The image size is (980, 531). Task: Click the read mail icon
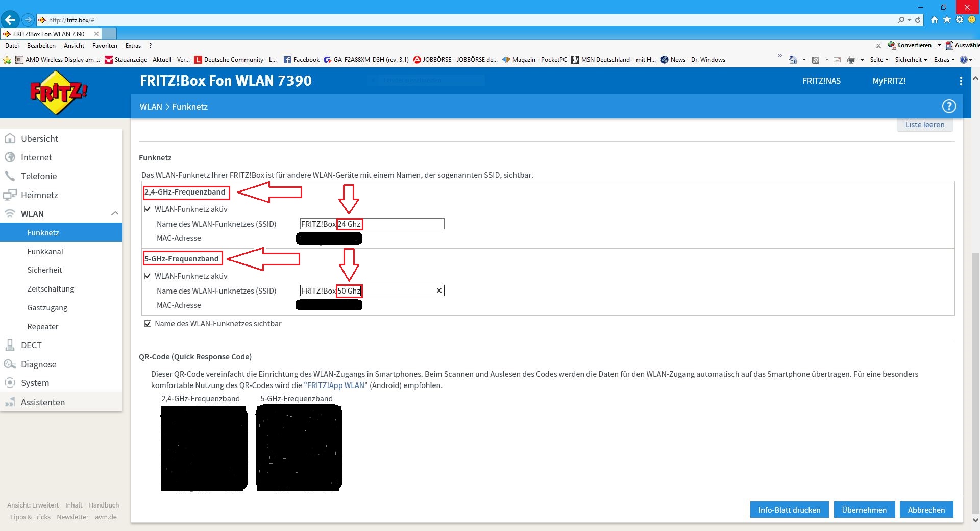coord(837,60)
